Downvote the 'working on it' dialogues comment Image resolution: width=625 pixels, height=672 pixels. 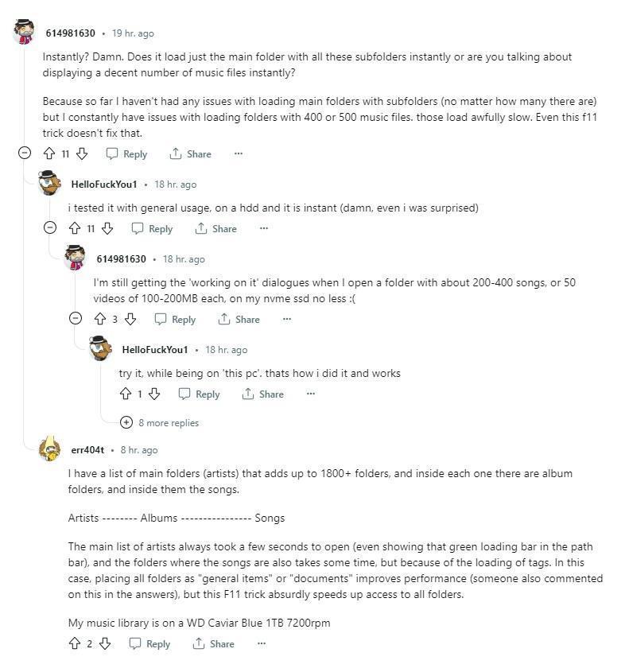[x=130, y=320]
